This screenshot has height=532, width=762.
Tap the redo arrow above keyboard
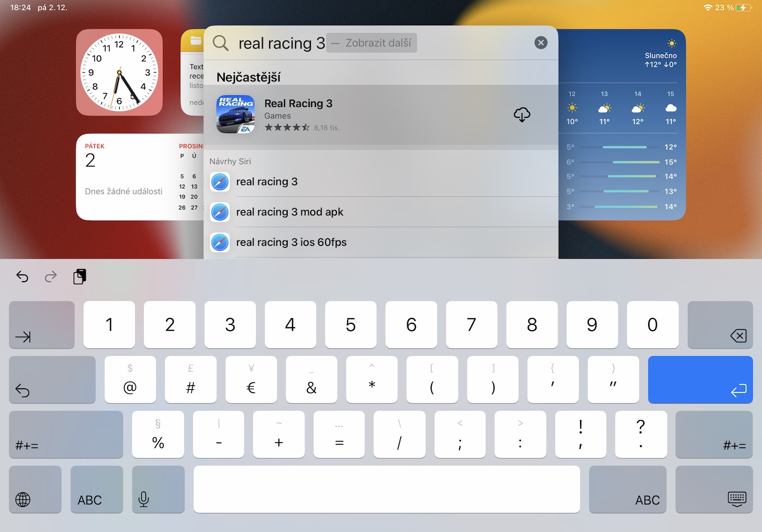(51, 277)
